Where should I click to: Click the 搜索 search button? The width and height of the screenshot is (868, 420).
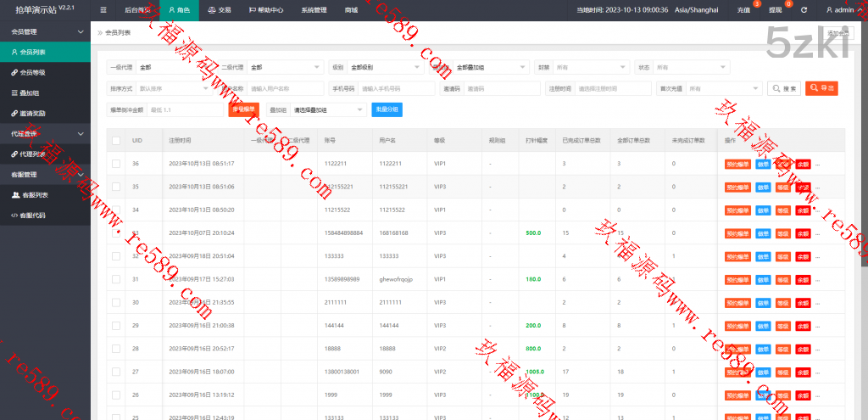click(783, 88)
